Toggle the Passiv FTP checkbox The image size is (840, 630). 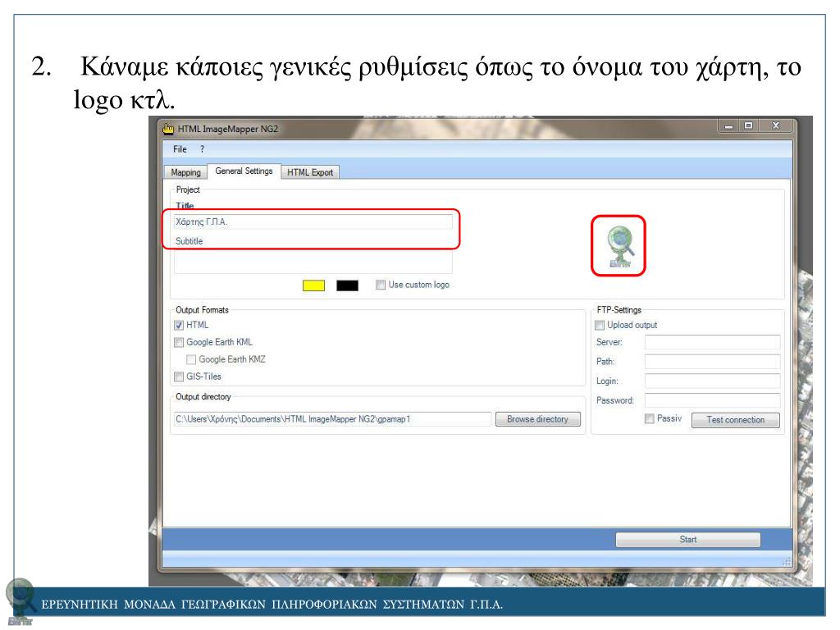tap(650, 418)
